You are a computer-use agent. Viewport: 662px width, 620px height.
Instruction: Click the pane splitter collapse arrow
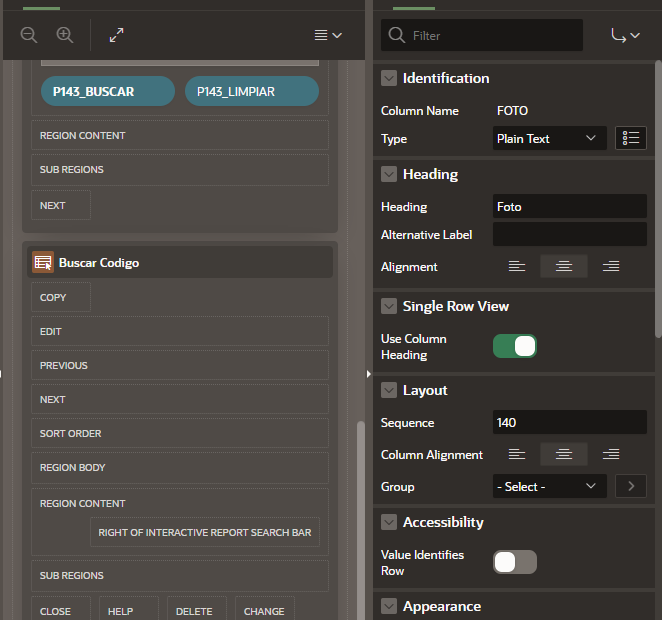coord(369,374)
